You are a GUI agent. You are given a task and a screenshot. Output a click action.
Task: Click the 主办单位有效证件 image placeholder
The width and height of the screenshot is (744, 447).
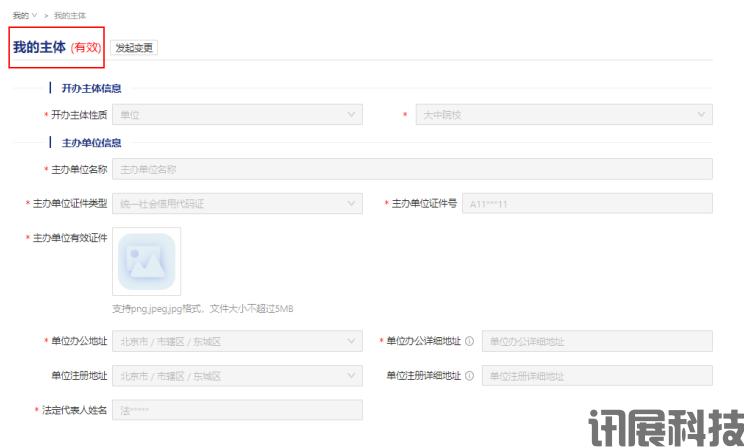pyautogui.click(x=147, y=262)
